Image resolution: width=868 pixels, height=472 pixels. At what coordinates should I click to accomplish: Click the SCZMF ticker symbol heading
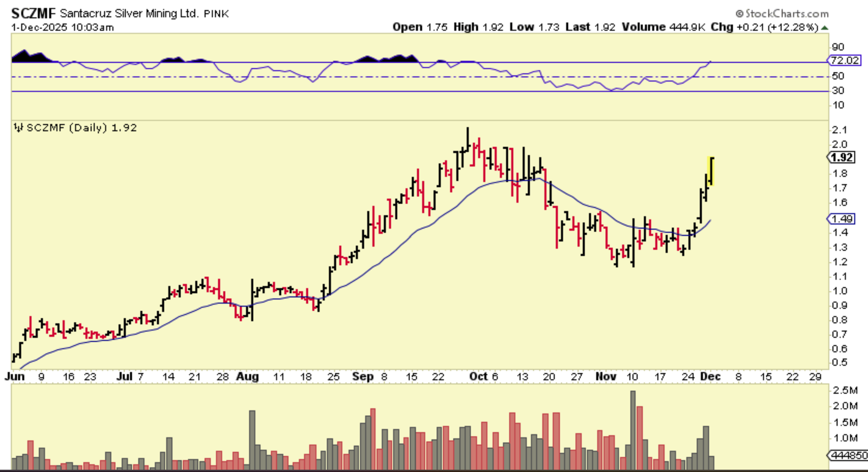[33, 14]
